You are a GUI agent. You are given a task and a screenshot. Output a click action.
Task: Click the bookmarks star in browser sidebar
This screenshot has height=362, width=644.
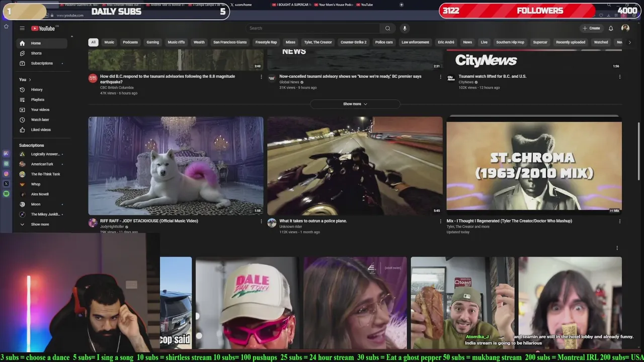tap(6, 27)
